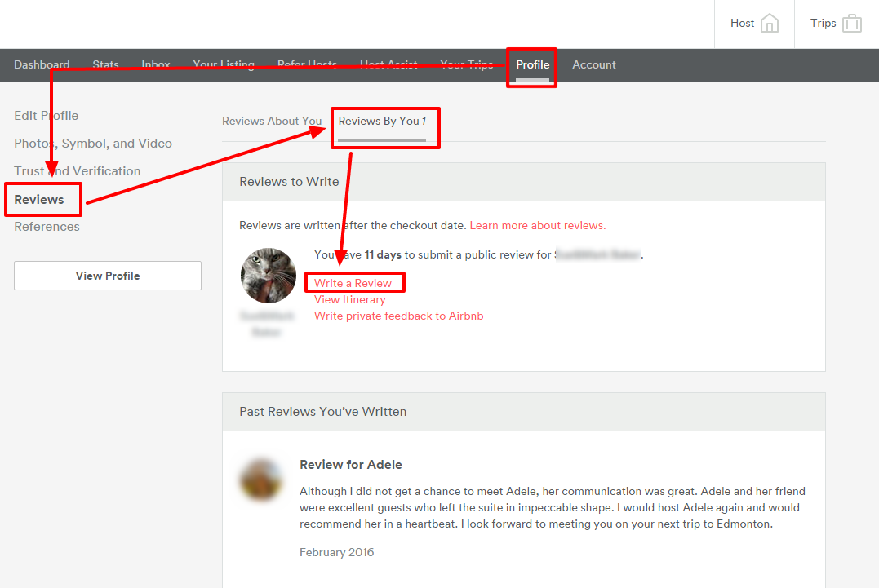Viewport: 879px width, 588px height.
Task: Click the Write a Review link
Action: click(353, 283)
